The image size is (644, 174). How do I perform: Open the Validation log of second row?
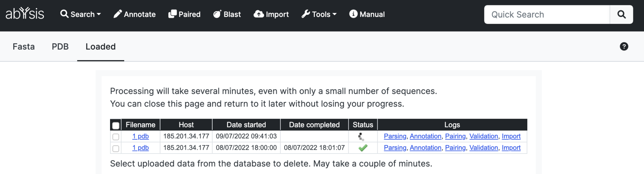pos(484,148)
